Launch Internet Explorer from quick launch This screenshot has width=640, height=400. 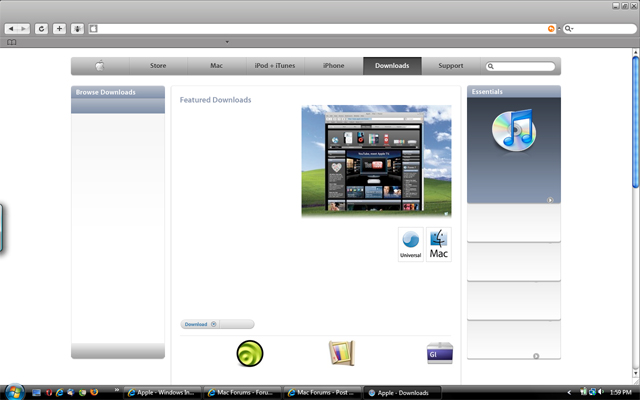pos(60,393)
